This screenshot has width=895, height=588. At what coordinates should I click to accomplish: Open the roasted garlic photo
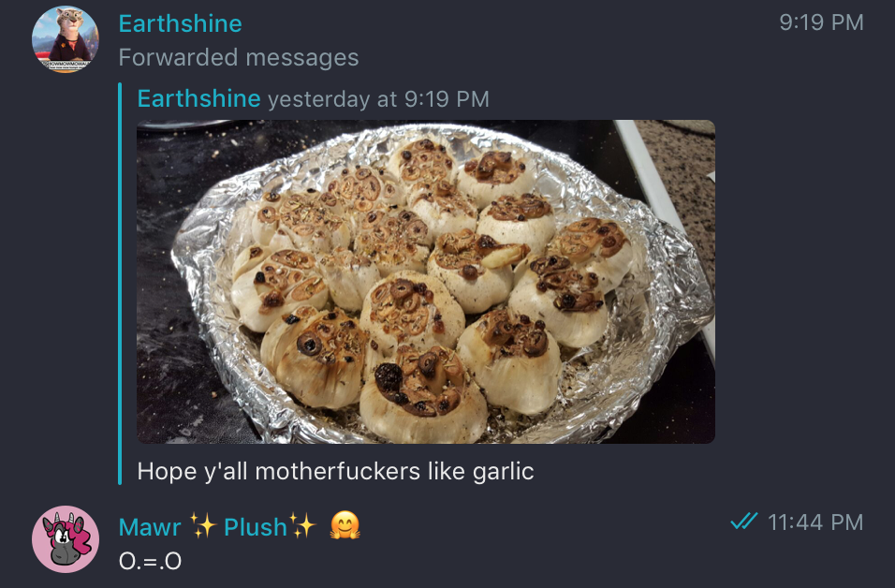click(426, 282)
